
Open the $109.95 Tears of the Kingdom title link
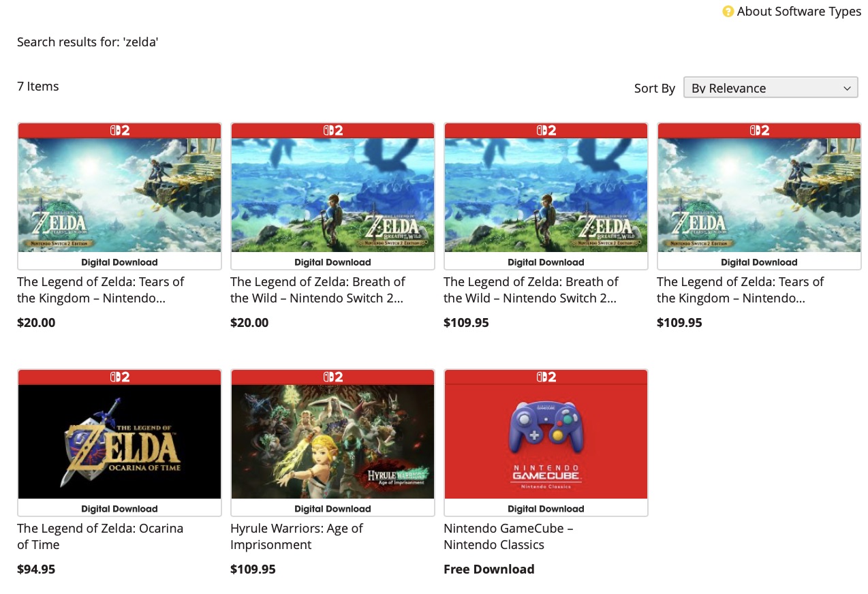(741, 290)
